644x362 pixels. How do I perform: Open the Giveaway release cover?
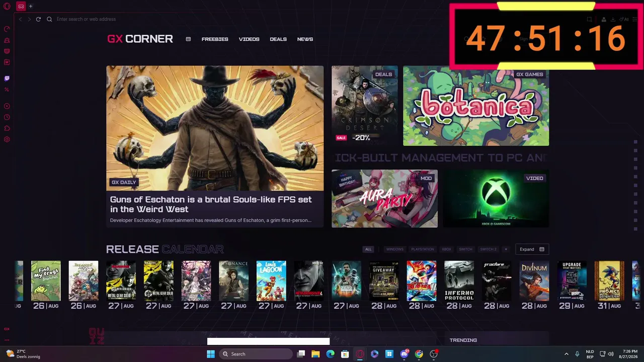pos(384,281)
